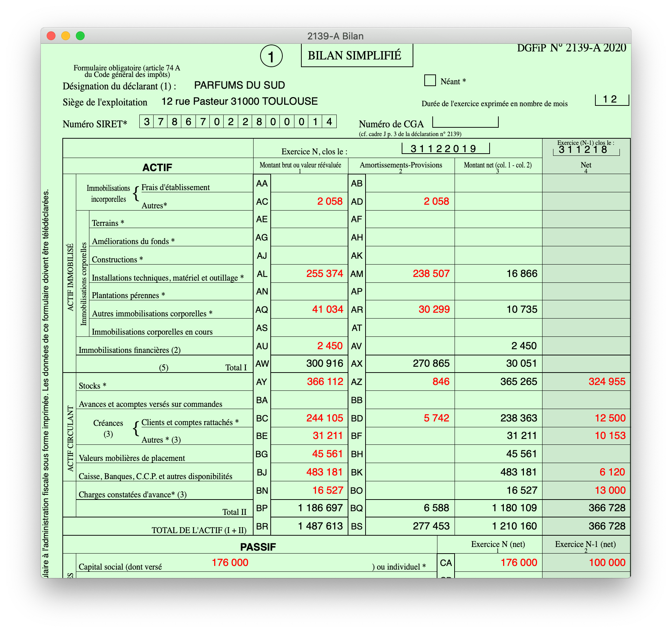
Task: Click the first SIRET digit box
Action: [147, 122]
